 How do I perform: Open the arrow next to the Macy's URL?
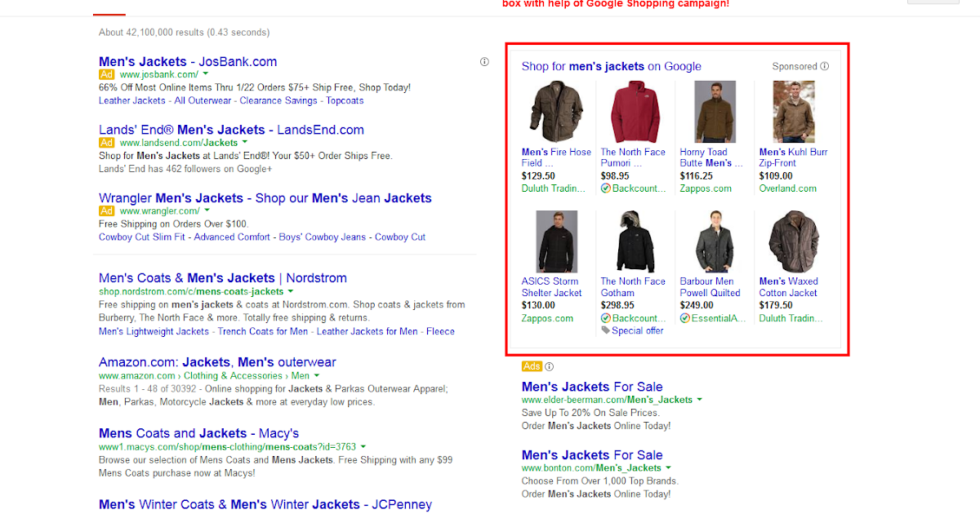click(x=363, y=446)
